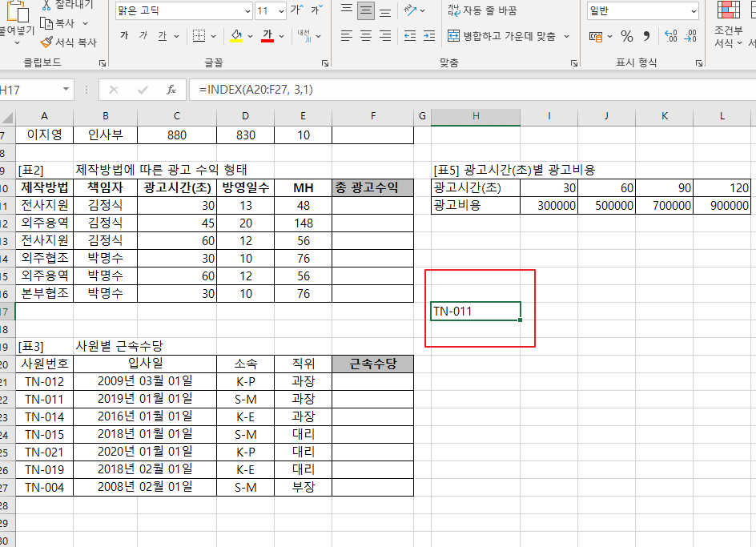The height and width of the screenshot is (547, 756).
Task: Apply cell borders with the borders icon
Action: tap(199, 36)
